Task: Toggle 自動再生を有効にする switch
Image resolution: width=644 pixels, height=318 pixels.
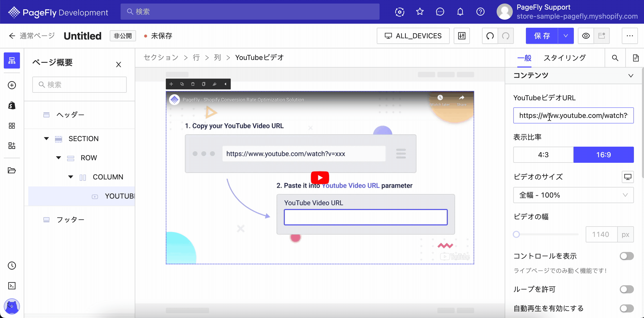Action: (627, 308)
